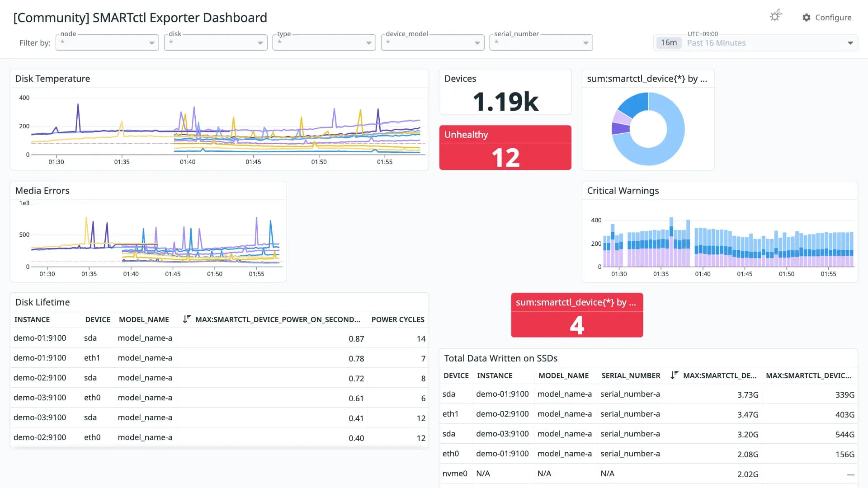Click the 0.41 power-on value
This screenshot has height=488, width=868.
(356, 418)
